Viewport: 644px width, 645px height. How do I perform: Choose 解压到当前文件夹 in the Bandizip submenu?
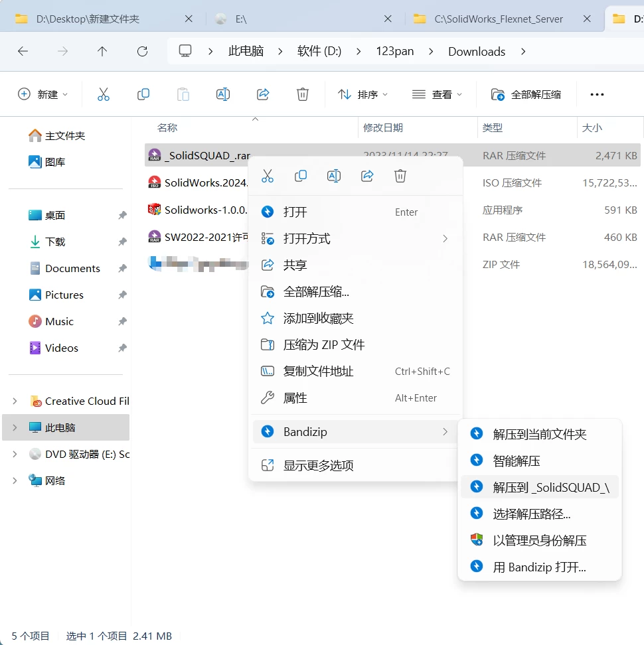click(540, 434)
